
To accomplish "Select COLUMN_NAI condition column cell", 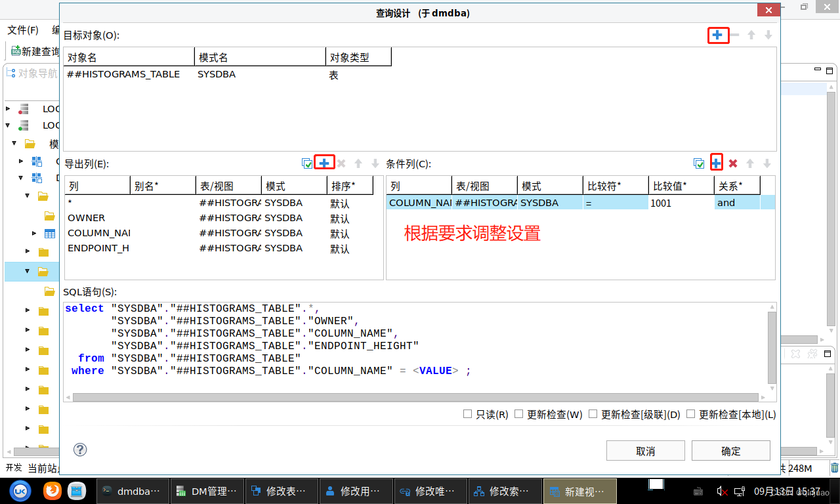I will [x=419, y=203].
